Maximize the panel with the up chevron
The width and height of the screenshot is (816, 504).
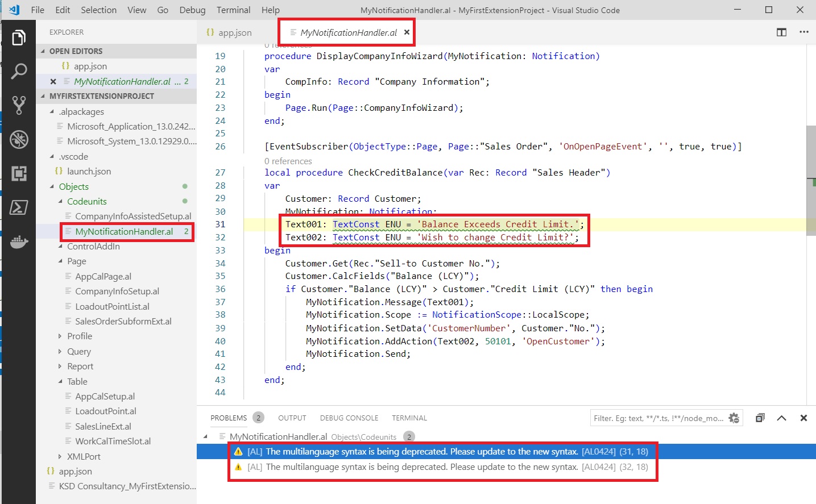pyautogui.click(x=781, y=418)
